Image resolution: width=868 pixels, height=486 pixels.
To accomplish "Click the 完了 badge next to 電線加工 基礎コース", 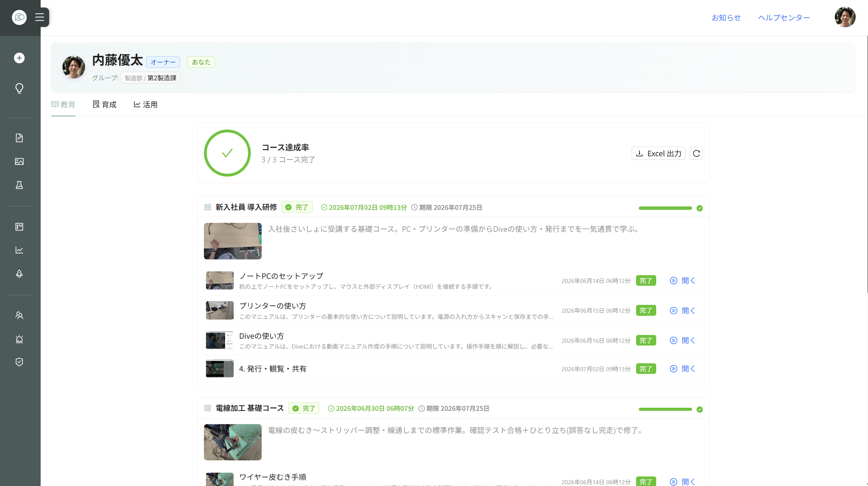I will pos(304,408).
